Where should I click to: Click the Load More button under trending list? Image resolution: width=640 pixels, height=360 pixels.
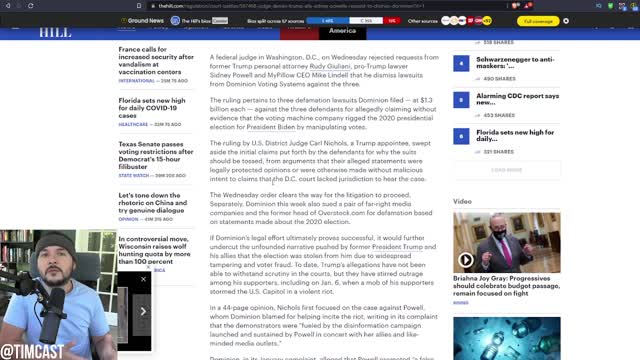[507, 170]
